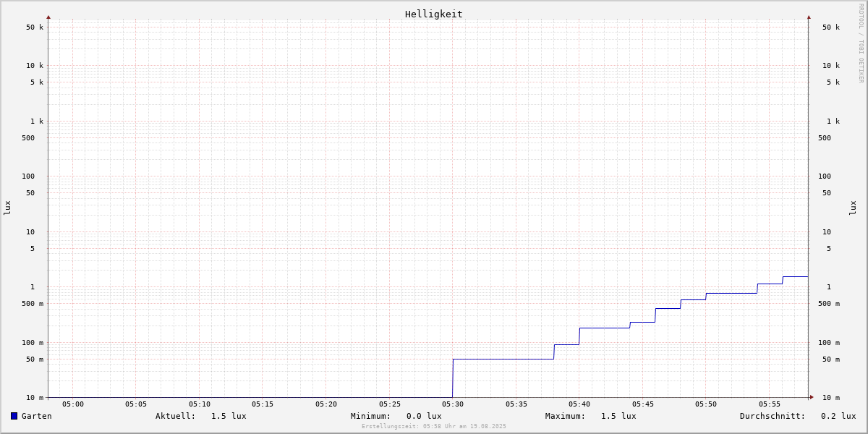
Task: Click the 05:25 time axis label
Action: (390, 404)
